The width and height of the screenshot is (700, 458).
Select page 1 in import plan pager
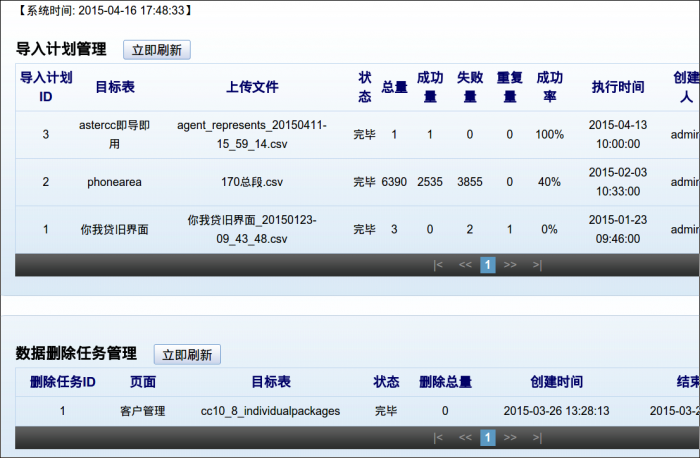(x=488, y=265)
